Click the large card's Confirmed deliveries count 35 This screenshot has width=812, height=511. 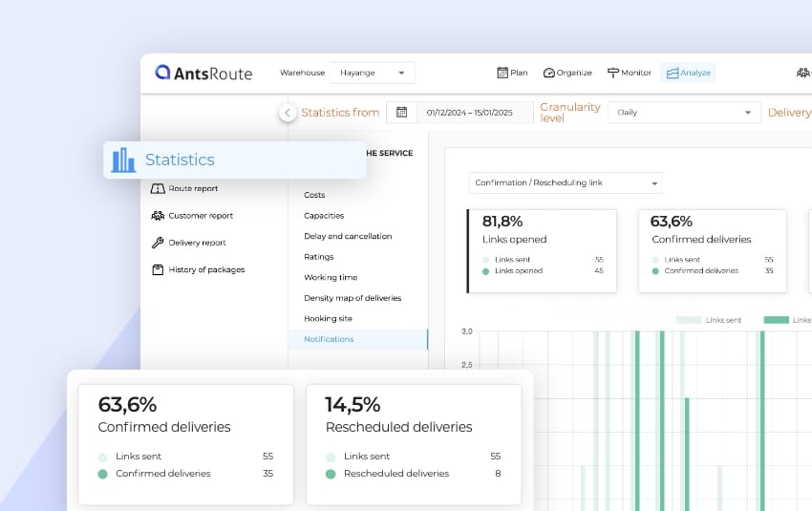(267, 473)
